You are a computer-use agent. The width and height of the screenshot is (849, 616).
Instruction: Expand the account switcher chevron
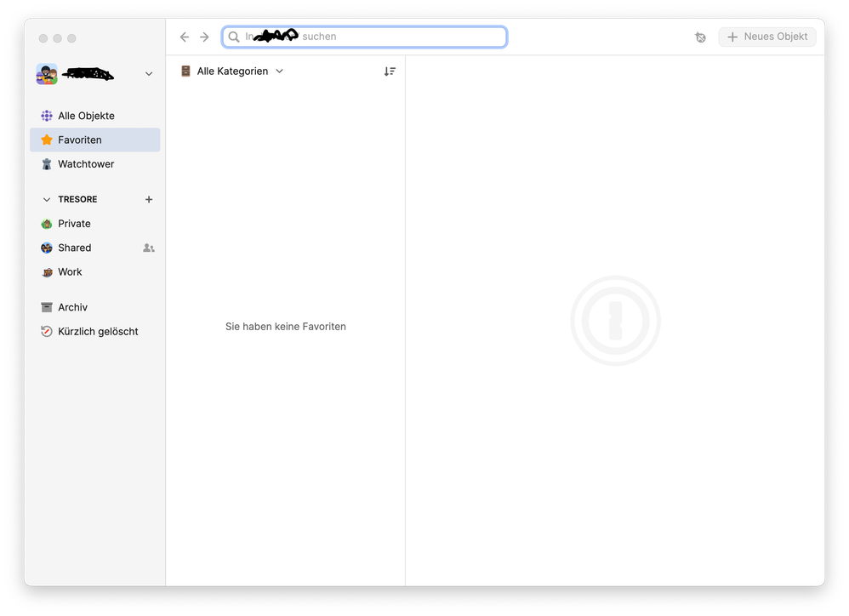tap(149, 74)
